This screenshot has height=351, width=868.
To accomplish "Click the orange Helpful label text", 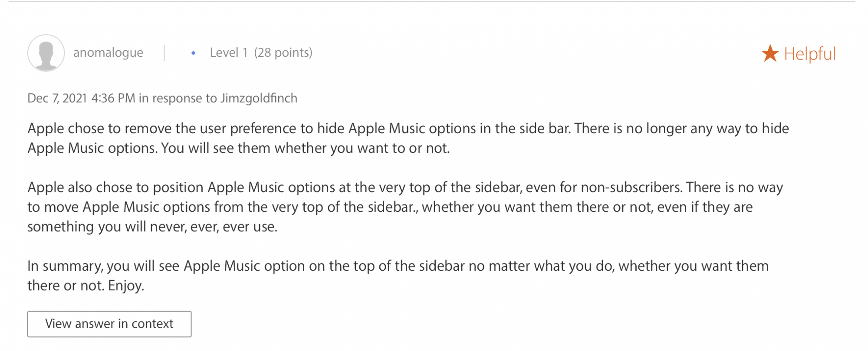I will click(x=809, y=54).
